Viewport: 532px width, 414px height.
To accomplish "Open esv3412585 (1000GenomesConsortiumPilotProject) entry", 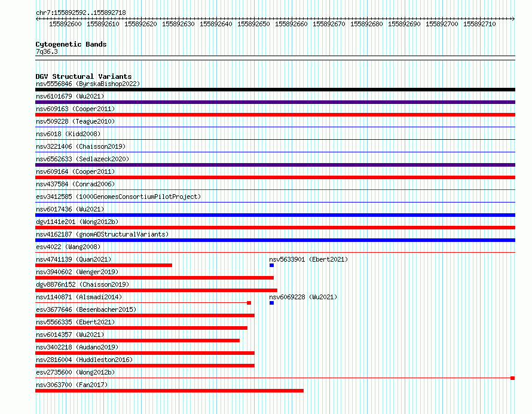I will (118, 197).
